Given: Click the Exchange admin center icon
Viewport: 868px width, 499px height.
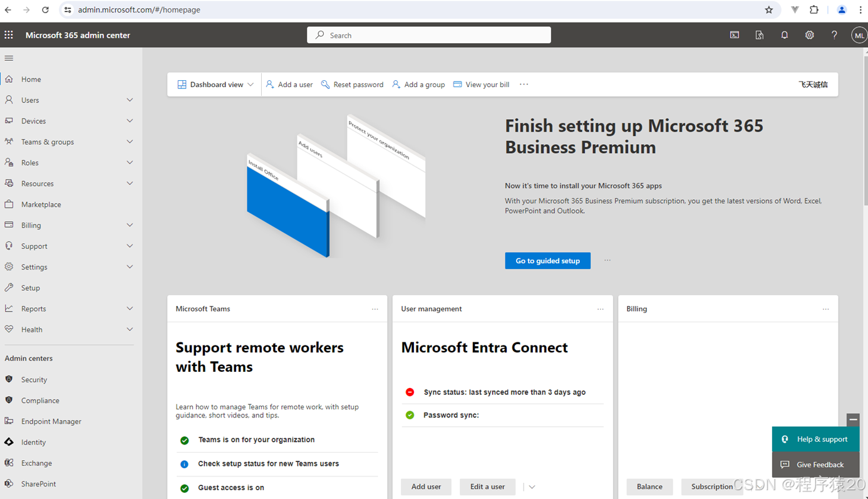Looking at the screenshot, I should pos(9,463).
